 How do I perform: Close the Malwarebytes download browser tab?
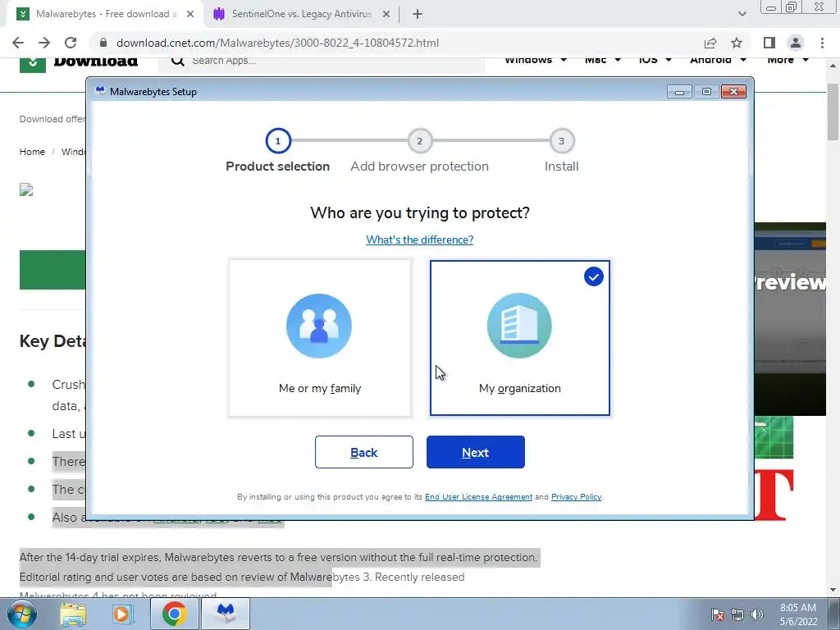(190, 15)
